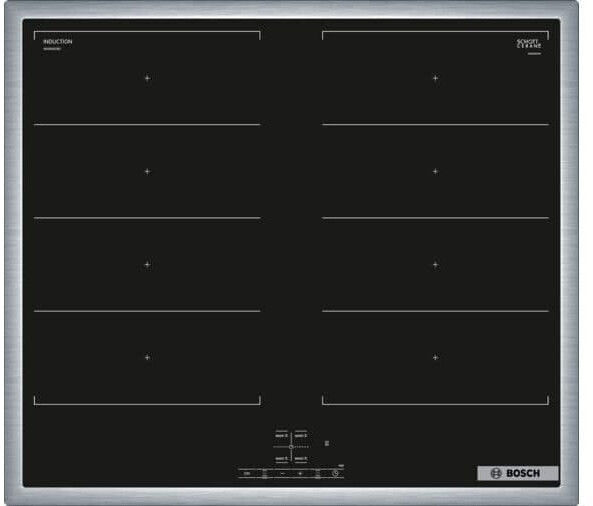This screenshot has width=593, height=506.
Task: Click the INDUCTION label
Action: tap(57, 42)
